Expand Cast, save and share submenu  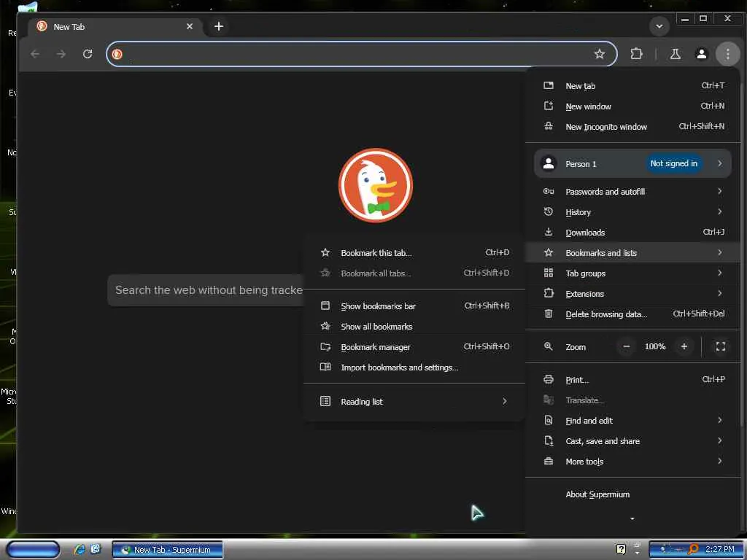633,441
